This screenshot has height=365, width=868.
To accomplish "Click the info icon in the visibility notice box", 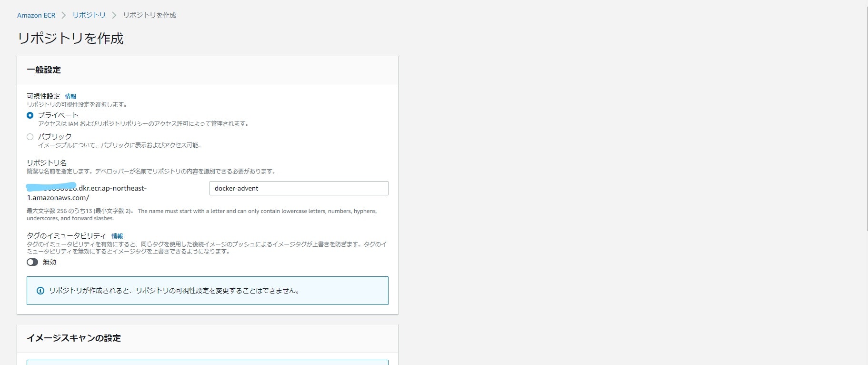I will 40,291.
